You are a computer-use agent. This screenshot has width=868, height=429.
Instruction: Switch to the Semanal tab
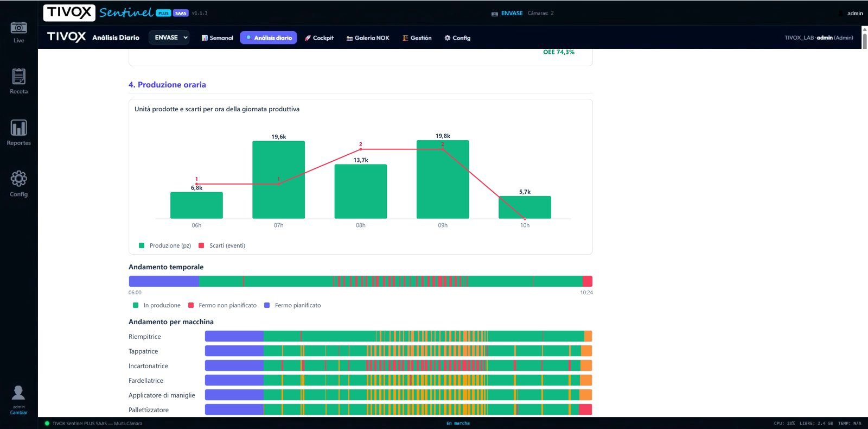(217, 38)
